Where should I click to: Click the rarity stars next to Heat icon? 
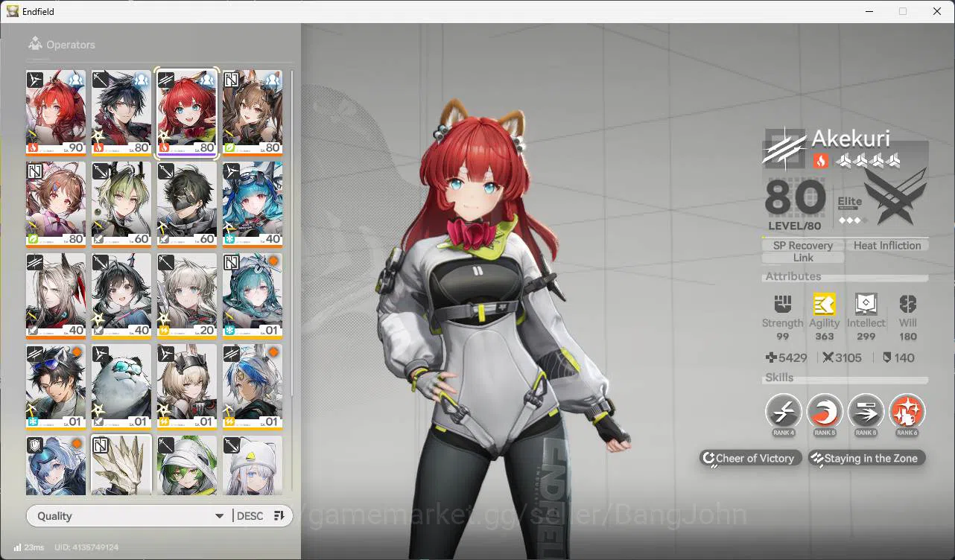868,160
